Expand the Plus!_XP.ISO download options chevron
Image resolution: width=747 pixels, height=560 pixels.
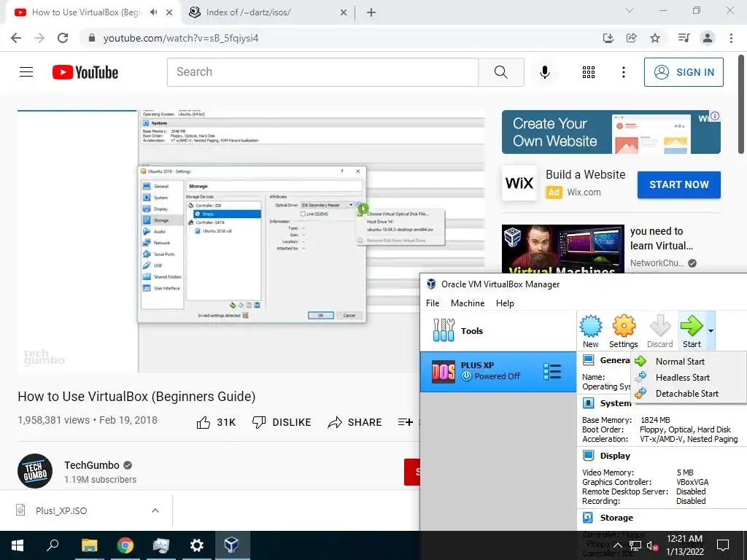pyautogui.click(x=155, y=510)
